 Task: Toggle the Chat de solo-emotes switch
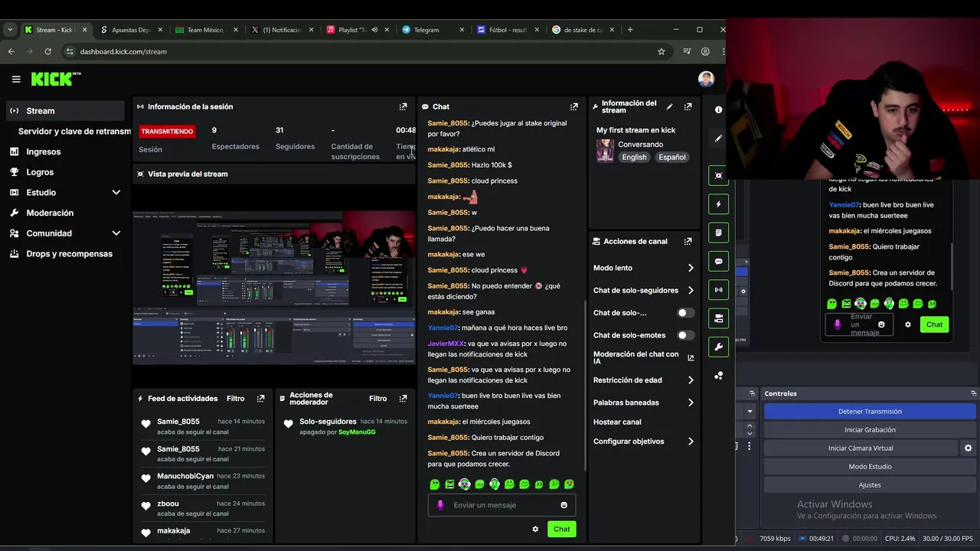(686, 335)
